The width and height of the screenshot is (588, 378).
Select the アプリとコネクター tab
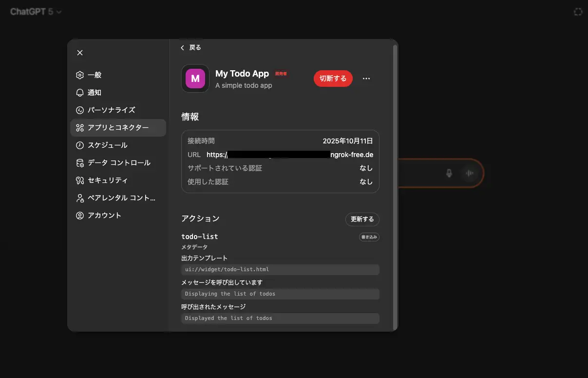pos(118,128)
